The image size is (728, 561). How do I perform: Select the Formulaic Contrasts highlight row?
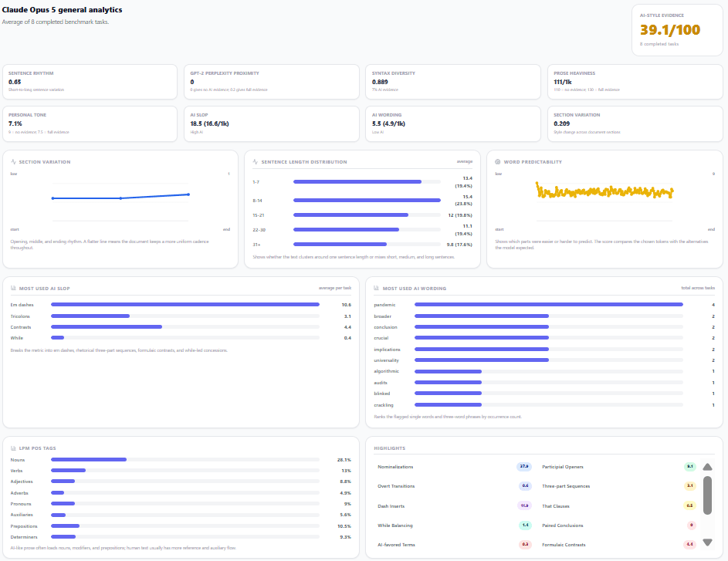tap(619, 544)
